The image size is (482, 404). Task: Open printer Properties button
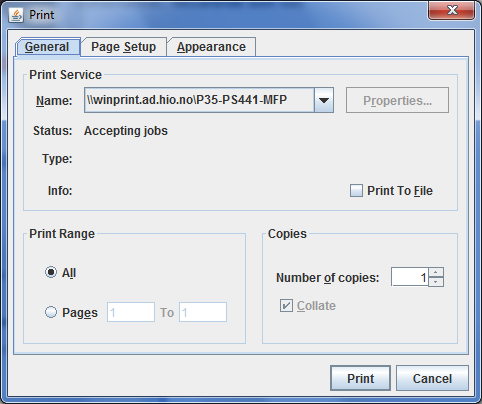point(397,100)
